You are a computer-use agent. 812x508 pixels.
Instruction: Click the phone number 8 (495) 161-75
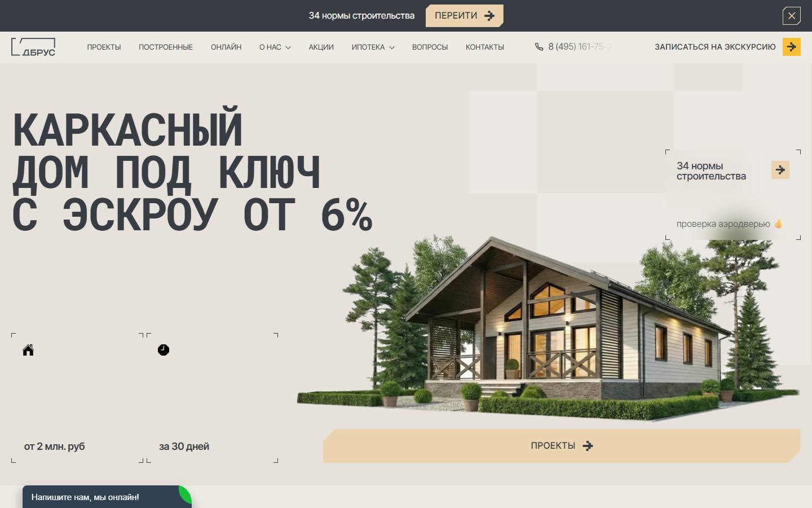coord(580,47)
